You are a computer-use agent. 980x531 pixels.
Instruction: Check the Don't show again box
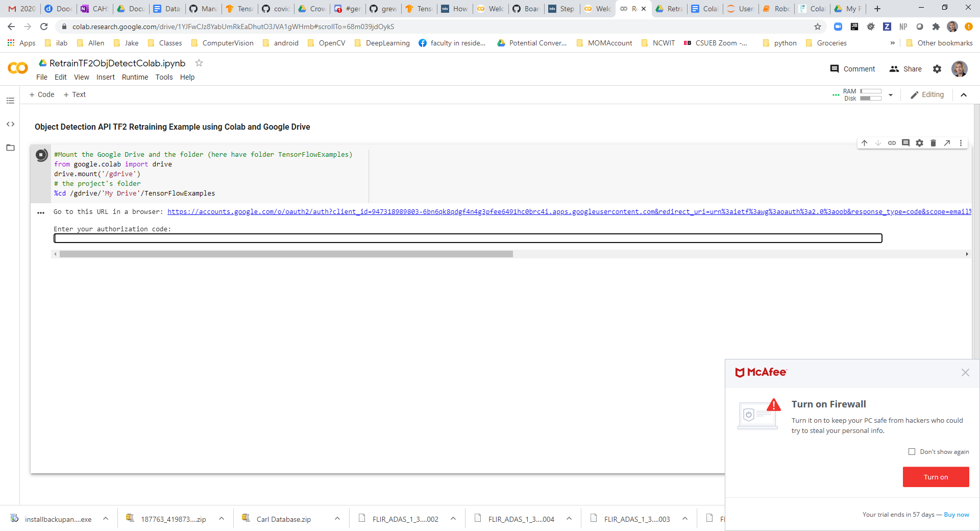(x=912, y=452)
